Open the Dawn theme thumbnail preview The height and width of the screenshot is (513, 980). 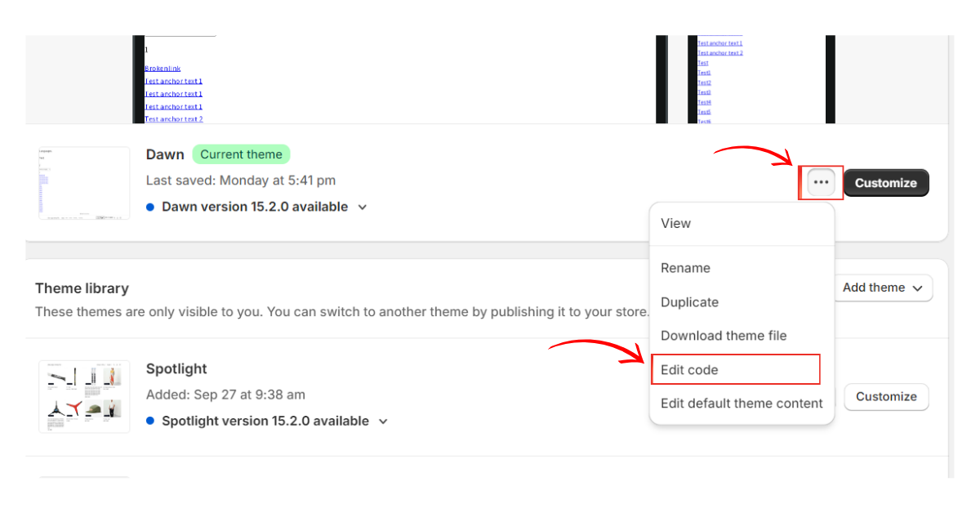pyautogui.click(x=84, y=183)
